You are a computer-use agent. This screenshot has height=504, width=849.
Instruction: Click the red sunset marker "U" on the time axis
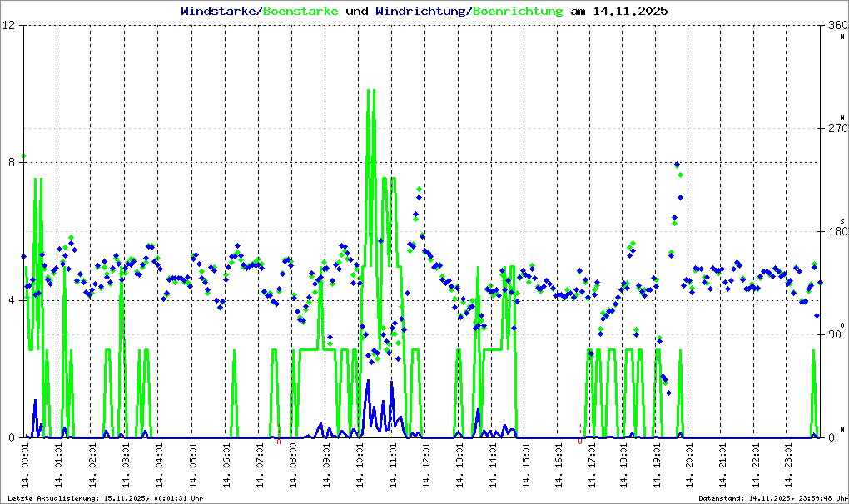(580, 442)
